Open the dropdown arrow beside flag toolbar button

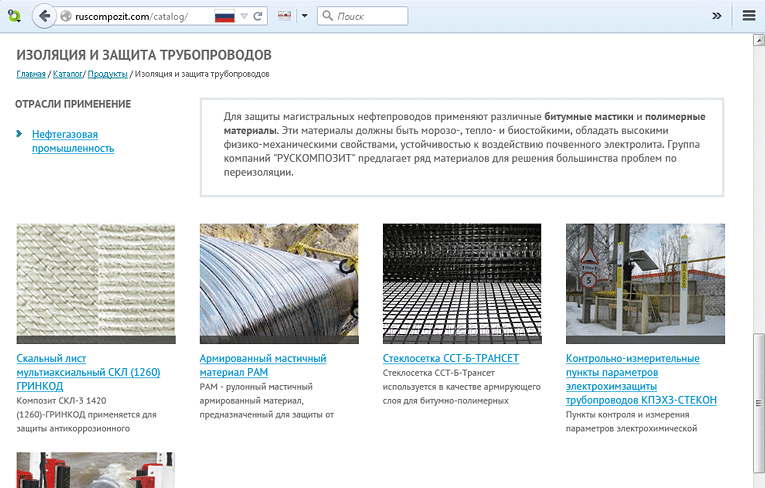point(304,16)
